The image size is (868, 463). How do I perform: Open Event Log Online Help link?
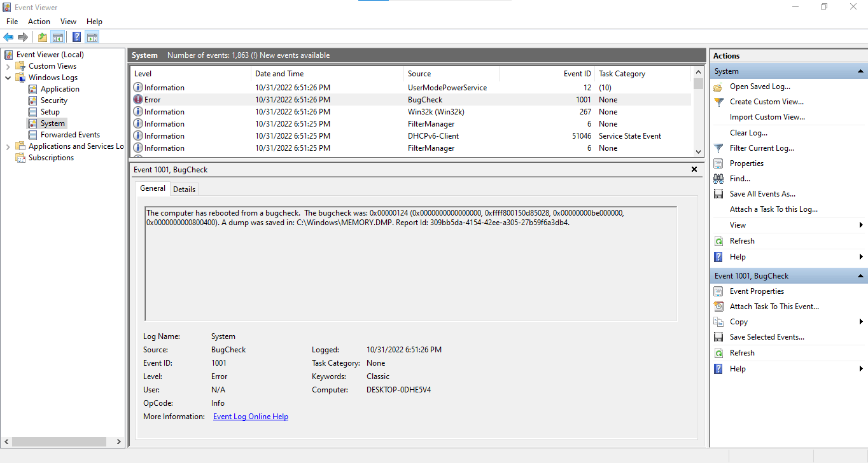(251, 417)
